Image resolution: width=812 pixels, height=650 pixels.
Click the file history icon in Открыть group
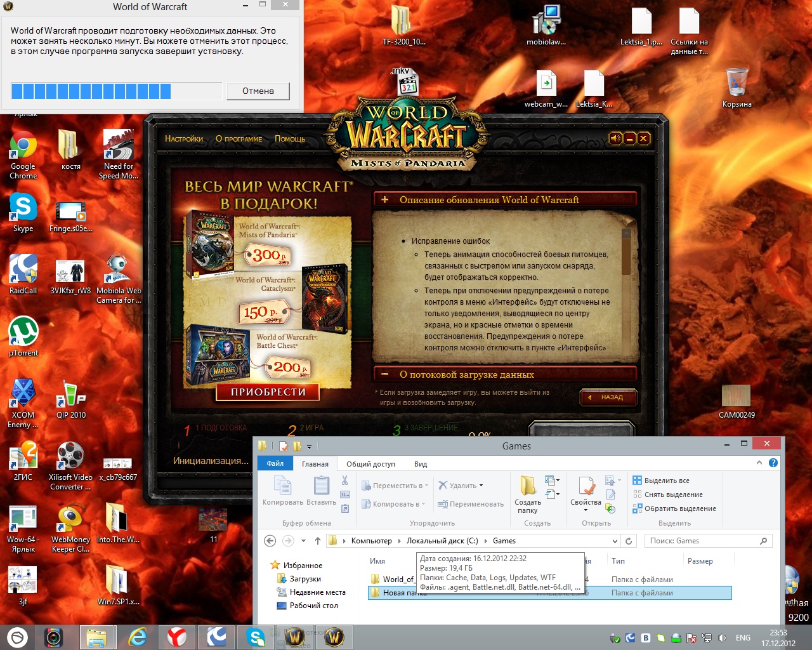pos(610,508)
